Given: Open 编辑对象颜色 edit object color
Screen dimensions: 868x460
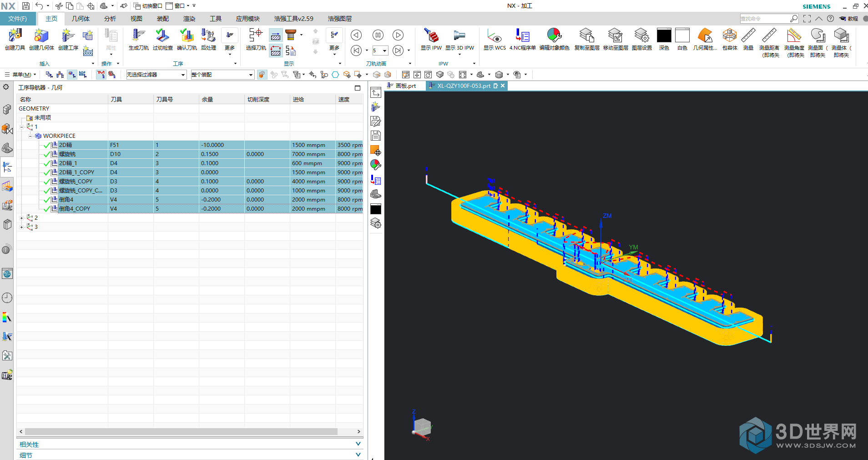Looking at the screenshot, I should 554,39.
